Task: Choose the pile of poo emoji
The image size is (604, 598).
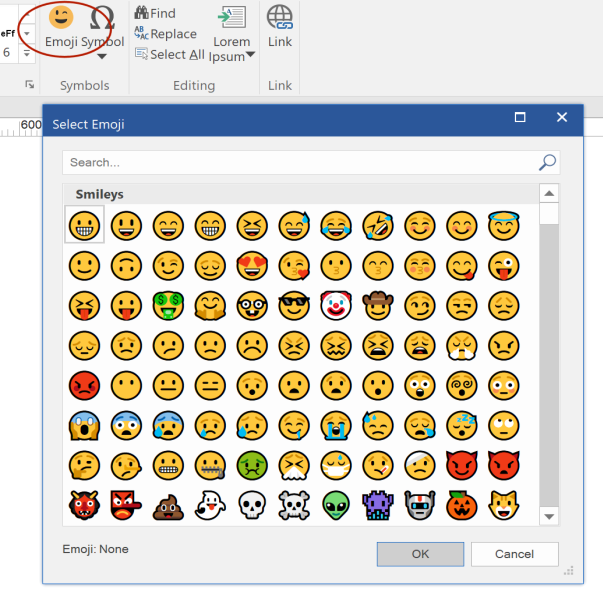Action: coord(168,506)
